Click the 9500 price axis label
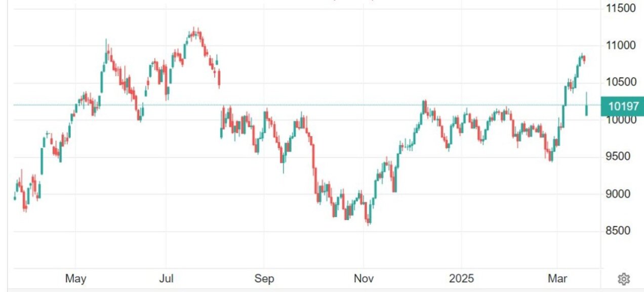 pyautogui.click(x=621, y=157)
